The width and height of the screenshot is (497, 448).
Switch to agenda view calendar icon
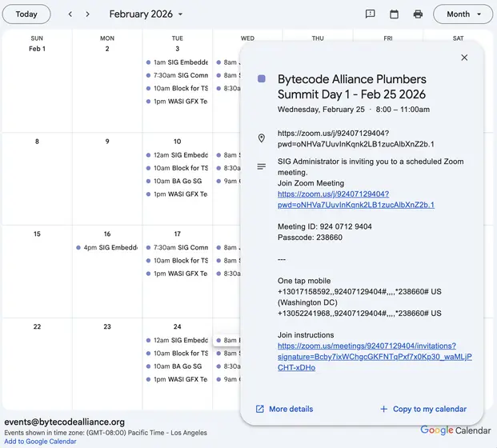394,14
